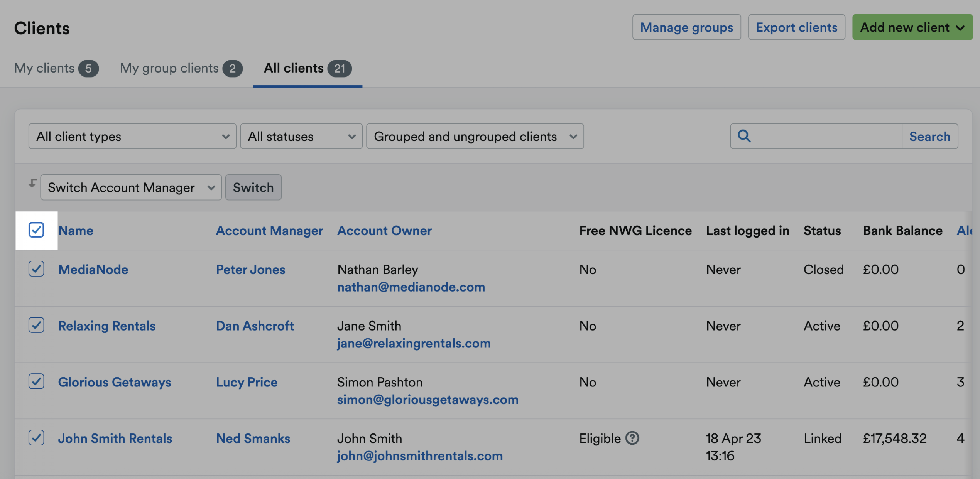The image size is (980, 479).
Task: Click the 18 Apr 23 13:16 login time
Action: pos(733,447)
